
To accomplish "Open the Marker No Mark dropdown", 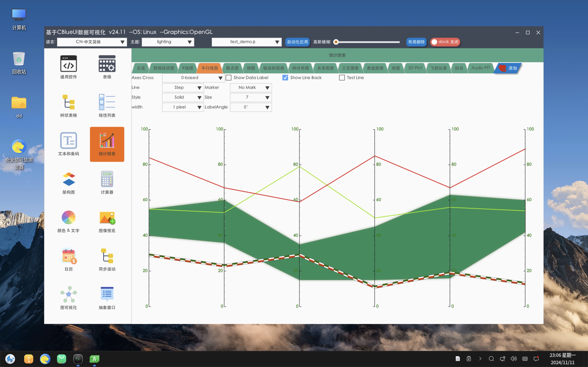I will [250, 88].
